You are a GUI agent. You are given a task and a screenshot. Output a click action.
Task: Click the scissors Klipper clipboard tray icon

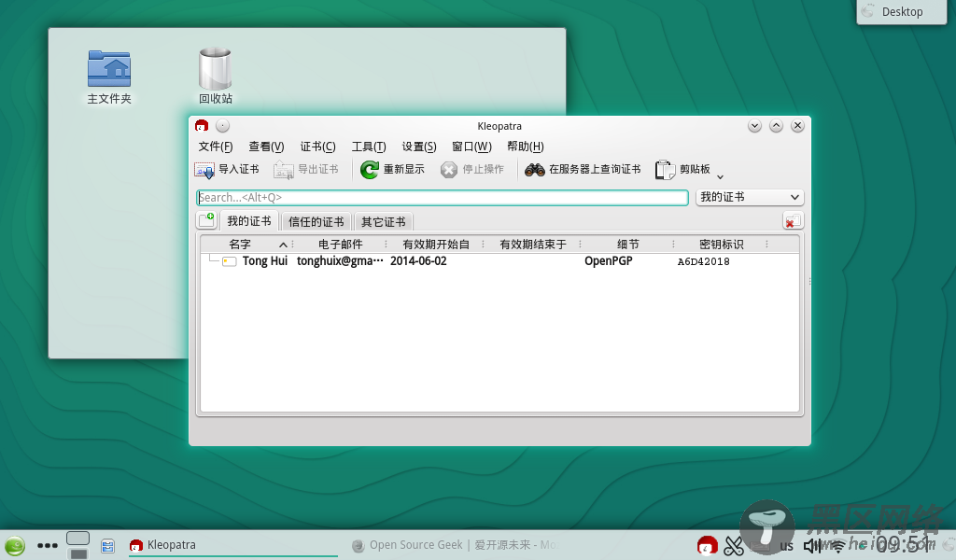[x=734, y=545]
